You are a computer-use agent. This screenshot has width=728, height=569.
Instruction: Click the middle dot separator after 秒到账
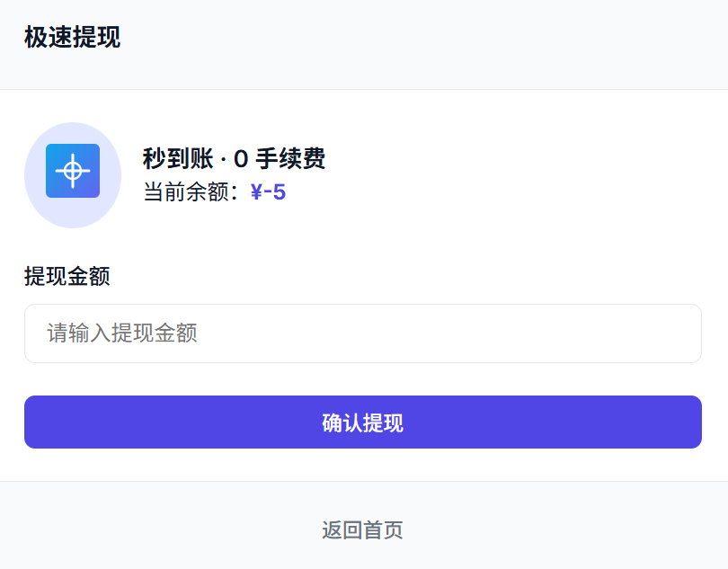click(223, 159)
